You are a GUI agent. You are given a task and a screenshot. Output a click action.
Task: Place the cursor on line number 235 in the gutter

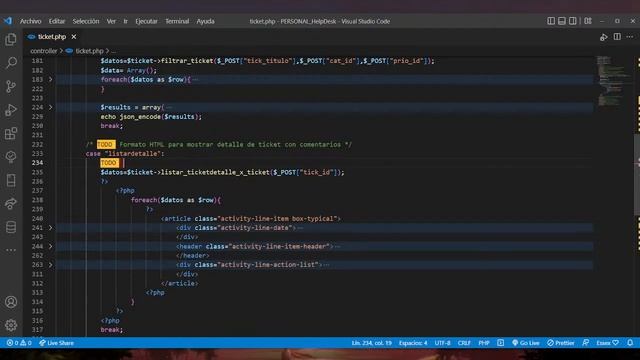[37, 172]
